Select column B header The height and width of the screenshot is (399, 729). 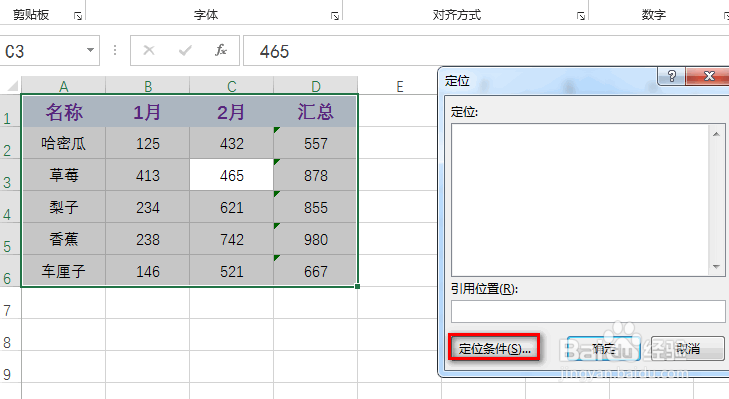(x=148, y=86)
